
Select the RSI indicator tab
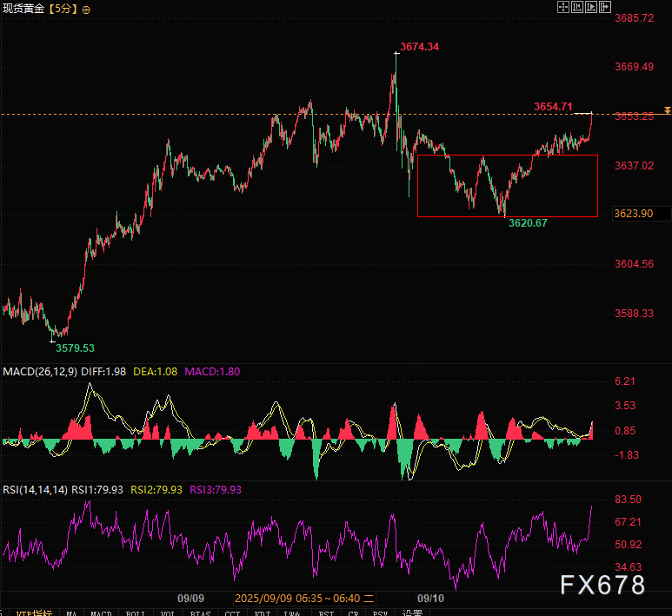pyautogui.click(x=326, y=613)
